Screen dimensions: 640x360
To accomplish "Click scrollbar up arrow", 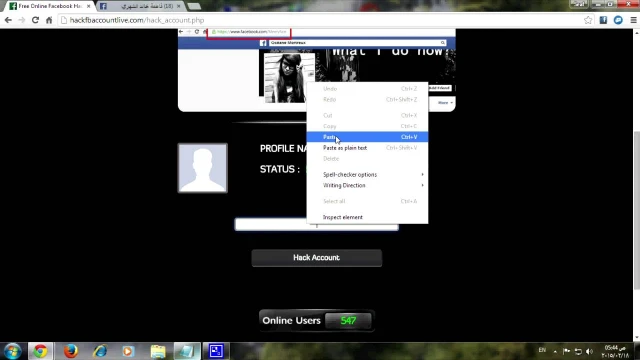I will click(636, 32).
